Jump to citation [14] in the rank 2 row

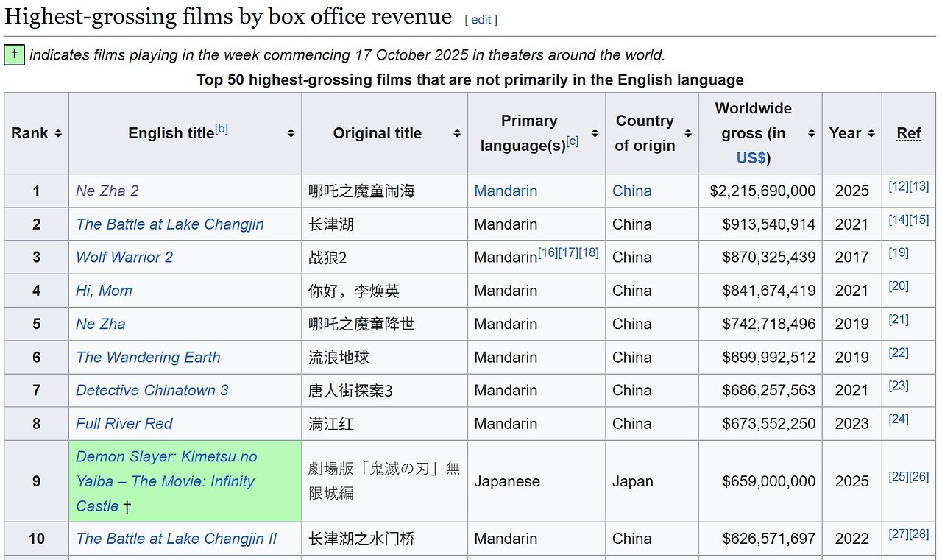coord(899,219)
